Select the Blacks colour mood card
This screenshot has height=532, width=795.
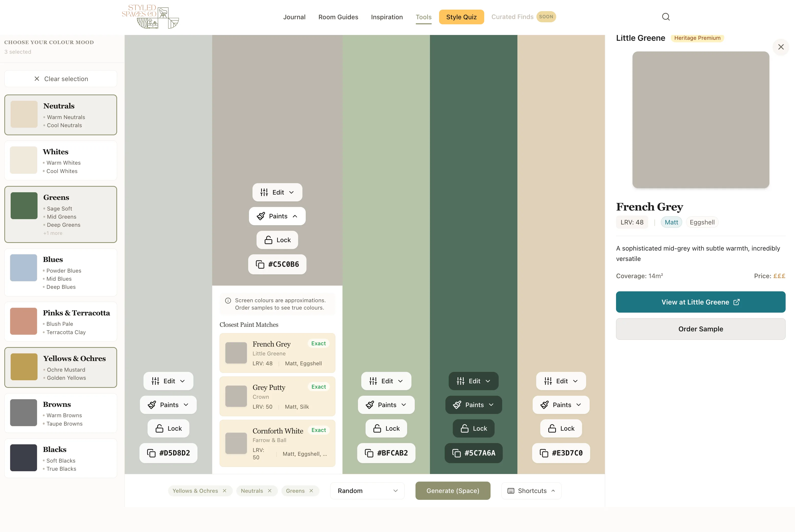pos(61,458)
